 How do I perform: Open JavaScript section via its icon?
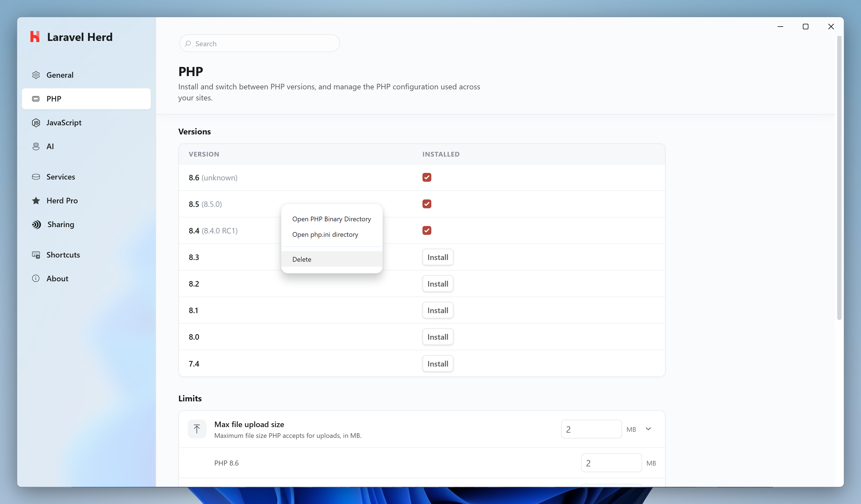point(36,123)
